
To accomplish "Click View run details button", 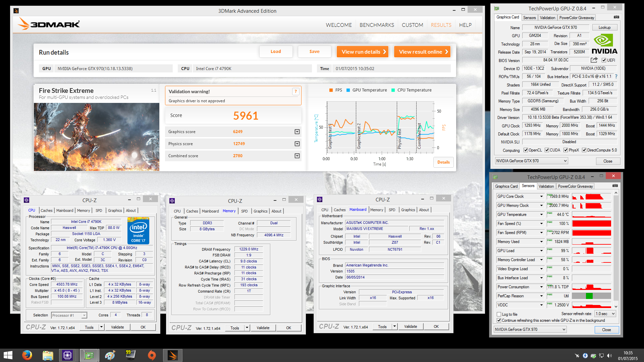I will [362, 52].
